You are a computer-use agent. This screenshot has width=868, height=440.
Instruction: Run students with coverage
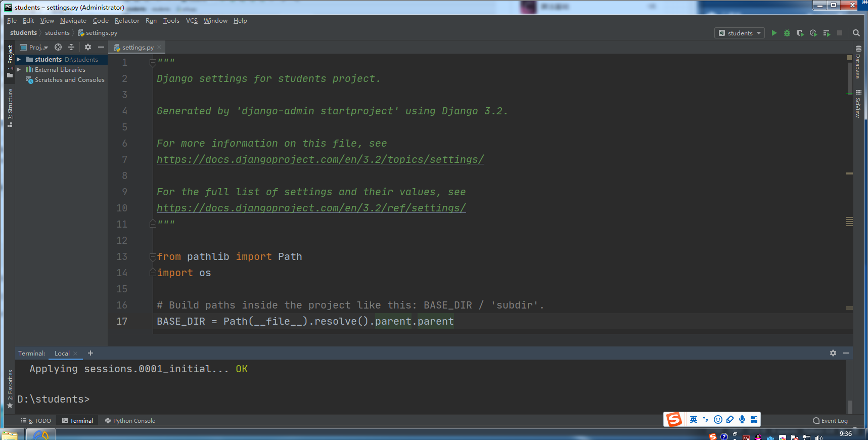pos(800,33)
